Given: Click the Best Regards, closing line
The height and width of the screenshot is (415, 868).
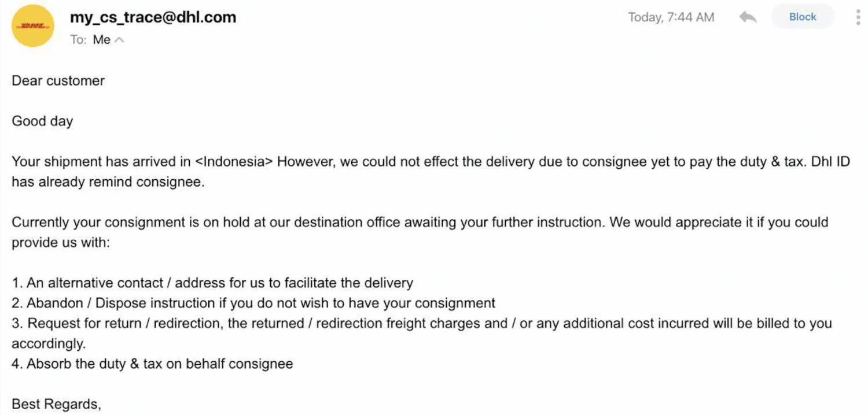Looking at the screenshot, I should [57, 404].
